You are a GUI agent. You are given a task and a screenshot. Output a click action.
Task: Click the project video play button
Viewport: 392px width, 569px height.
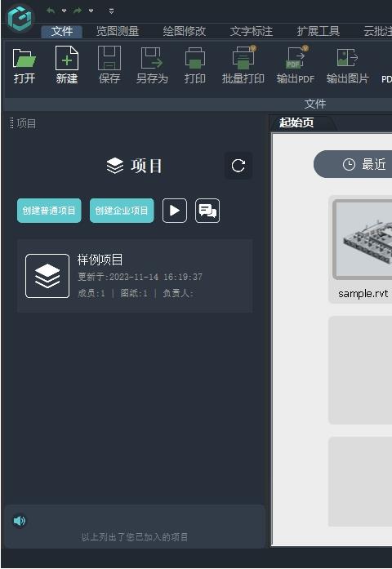[x=175, y=211]
